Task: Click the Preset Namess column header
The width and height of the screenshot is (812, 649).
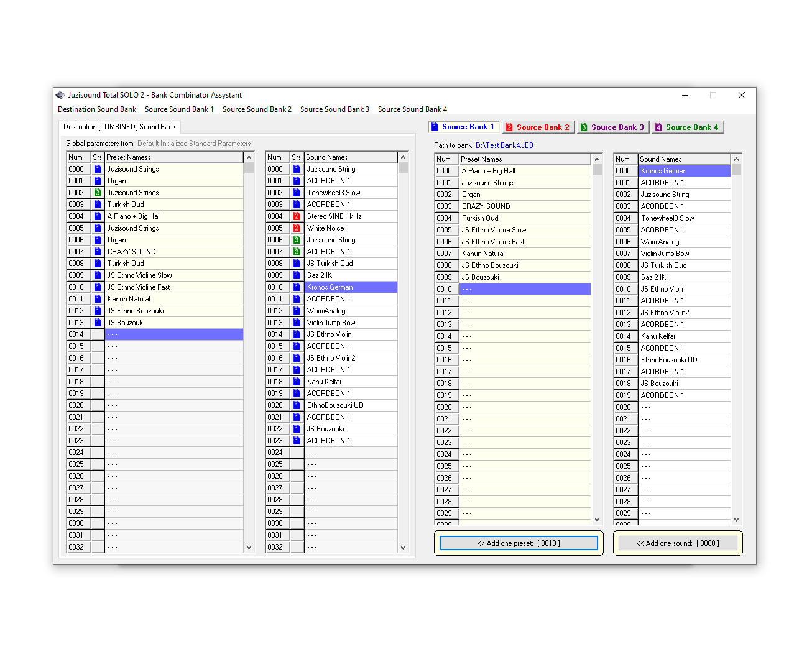Action: coord(173,157)
